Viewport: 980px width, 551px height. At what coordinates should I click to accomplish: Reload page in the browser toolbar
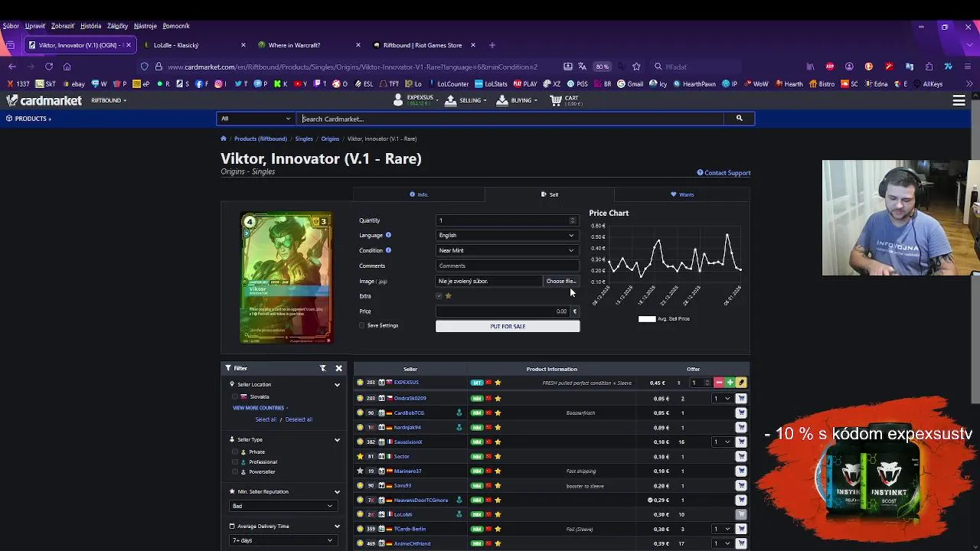[49, 67]
